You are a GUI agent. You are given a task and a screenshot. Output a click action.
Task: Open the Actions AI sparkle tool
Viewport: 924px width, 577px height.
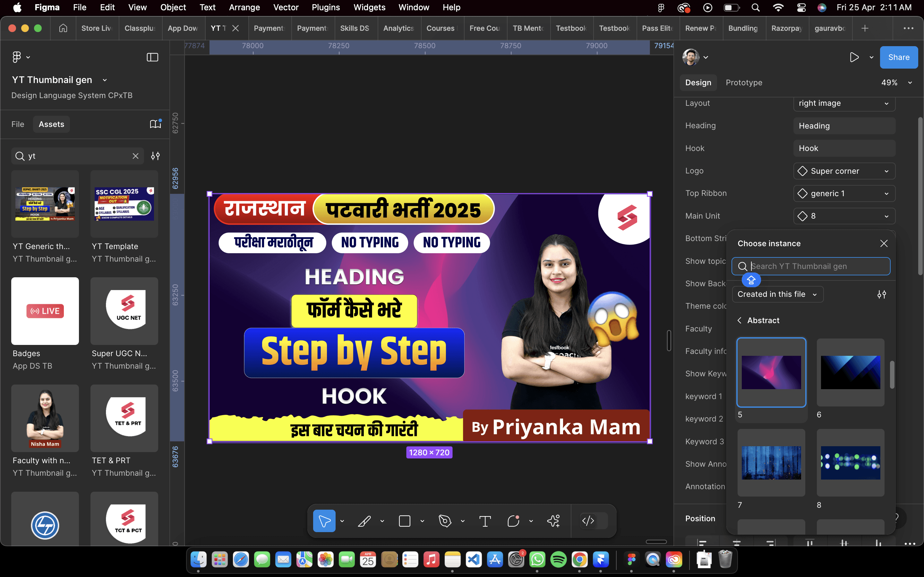pyautogui.click(x=553, y=521)
